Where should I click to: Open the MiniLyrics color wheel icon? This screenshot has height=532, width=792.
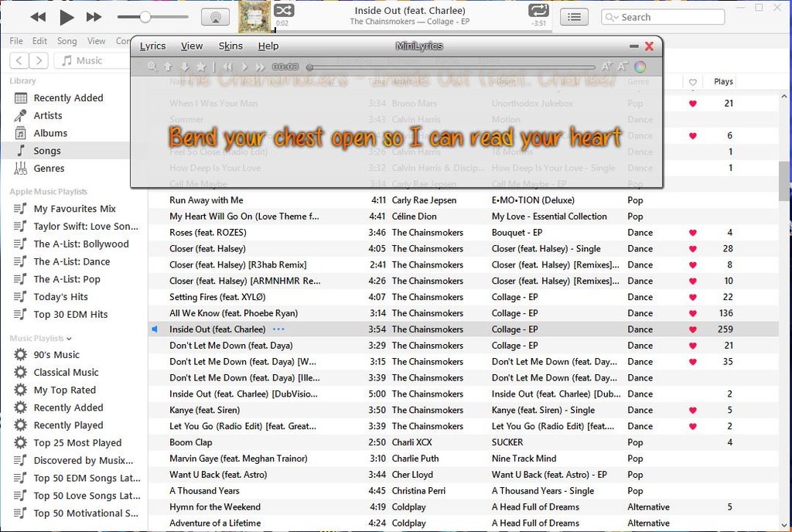640,66
